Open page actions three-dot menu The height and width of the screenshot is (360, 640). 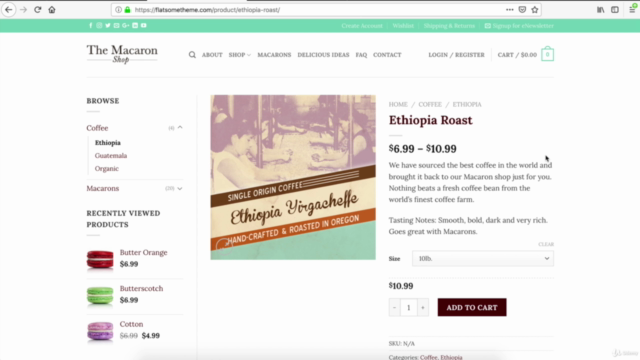[509, 9]
